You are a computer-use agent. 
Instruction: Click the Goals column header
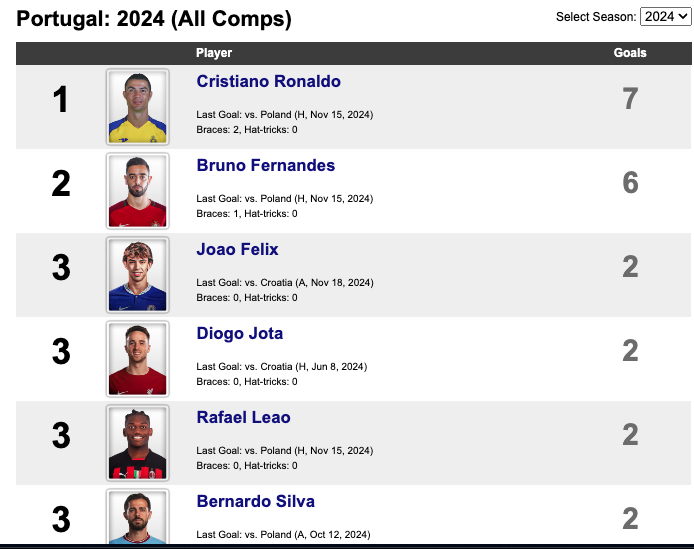(x=630, y=53)
